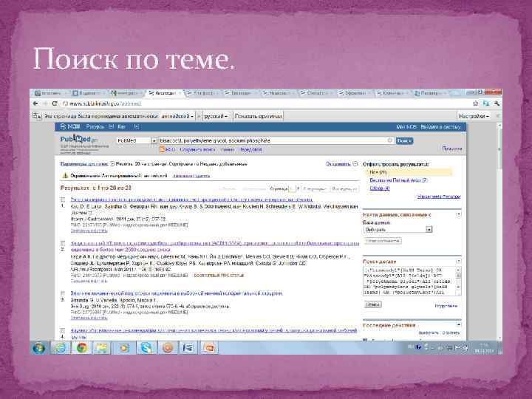This screenshot has height=399, width=532.
Task: Click the NCBI logo in header
Action: 71,126
